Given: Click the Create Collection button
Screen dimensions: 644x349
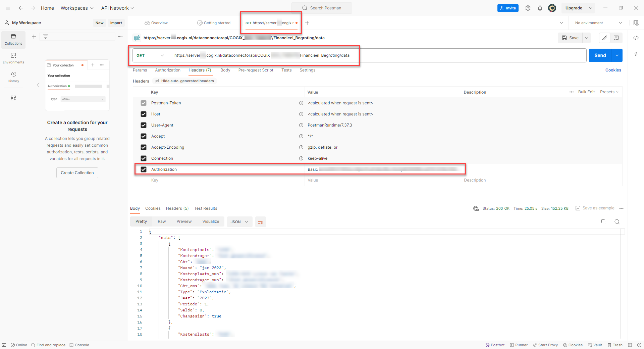Looking at the screenshot, I should [x=77, y=173].
